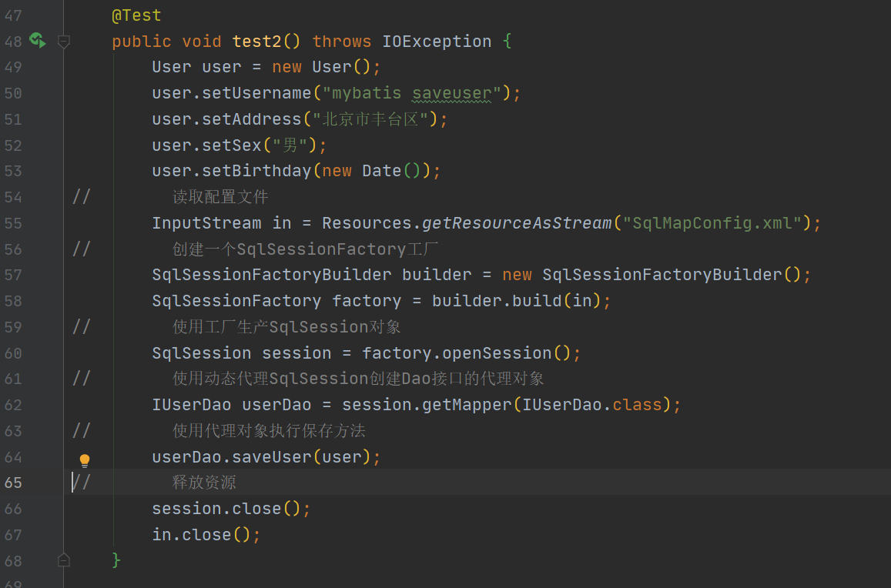Collapse test2 method at its fold marker
This screenshot has height=588, width=891.
[x=64, y=42]
